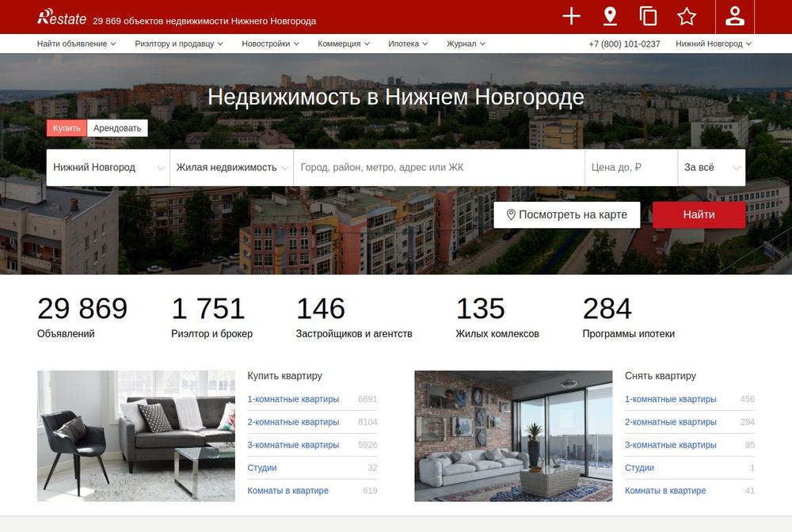This screenshot has width=792, height=532.
Task: Open Студии under Купить квартиру
Action: (x=261, y=468)
